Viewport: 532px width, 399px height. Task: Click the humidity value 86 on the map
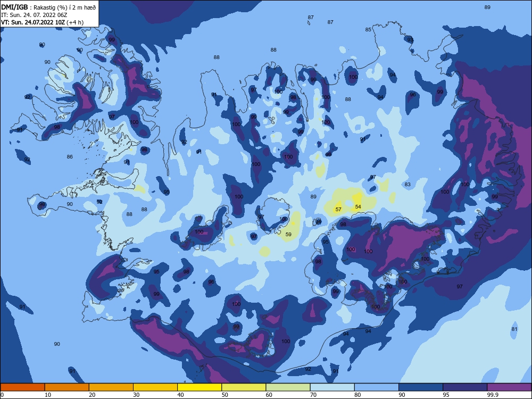point(70,157)
